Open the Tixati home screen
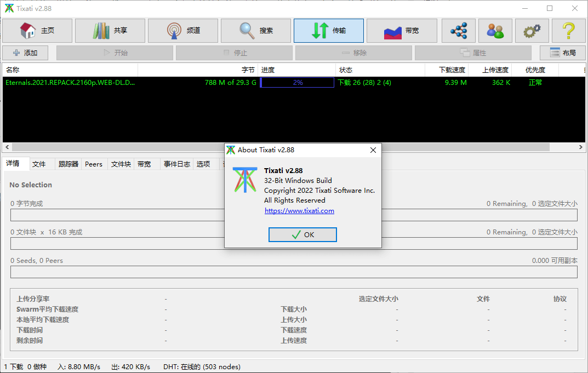588x373 pixels. click(x=37, y=31)
